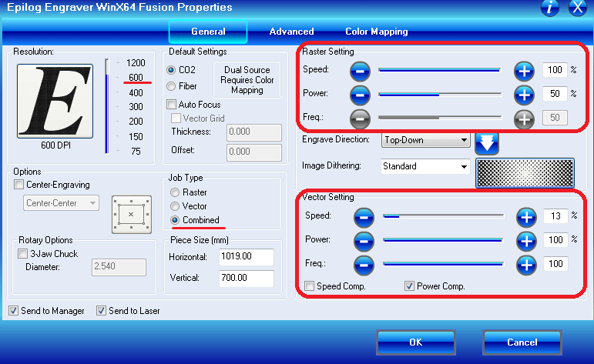Open the info icon in title bar
The height and width of the screenshot is (364, 594).
pyautogui.click(x=549, y=8)
